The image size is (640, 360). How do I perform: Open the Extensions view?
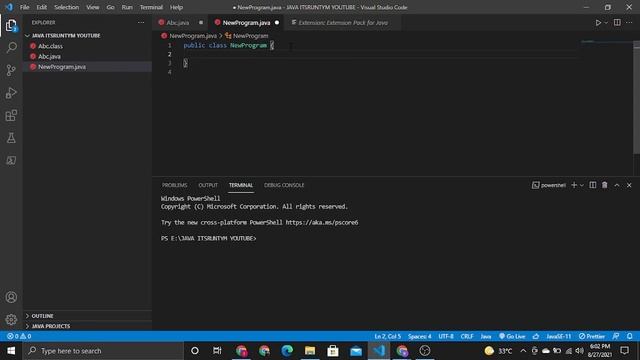11,116
